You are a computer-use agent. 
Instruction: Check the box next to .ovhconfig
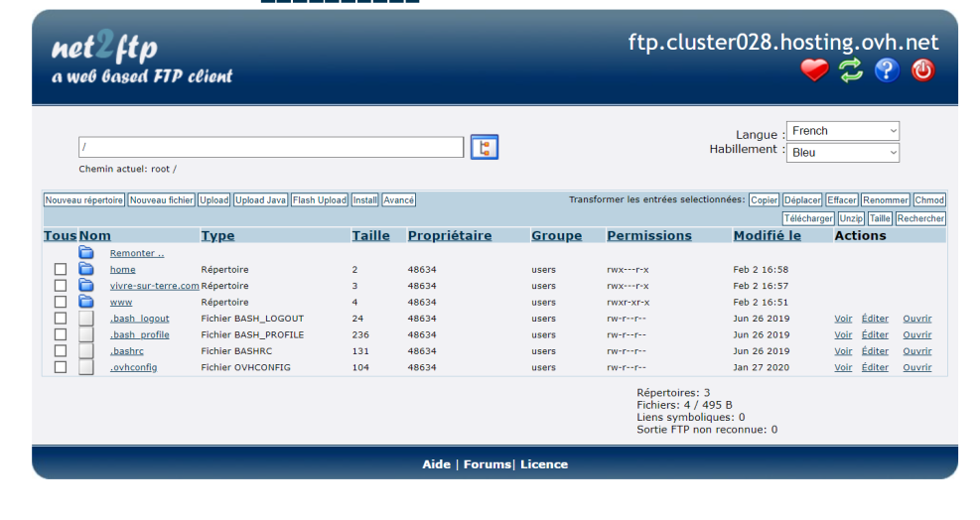[x=61, y=367]
